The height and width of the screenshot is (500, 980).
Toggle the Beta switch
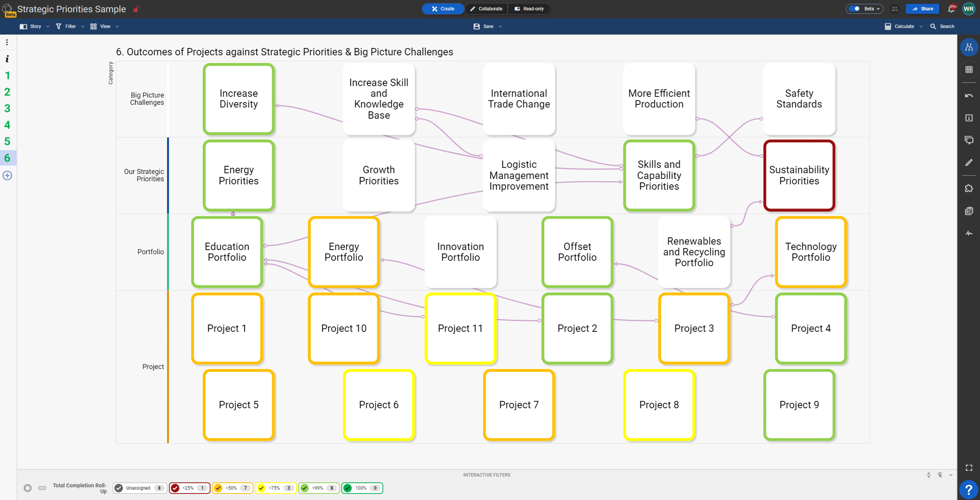(x=855, y=9)
